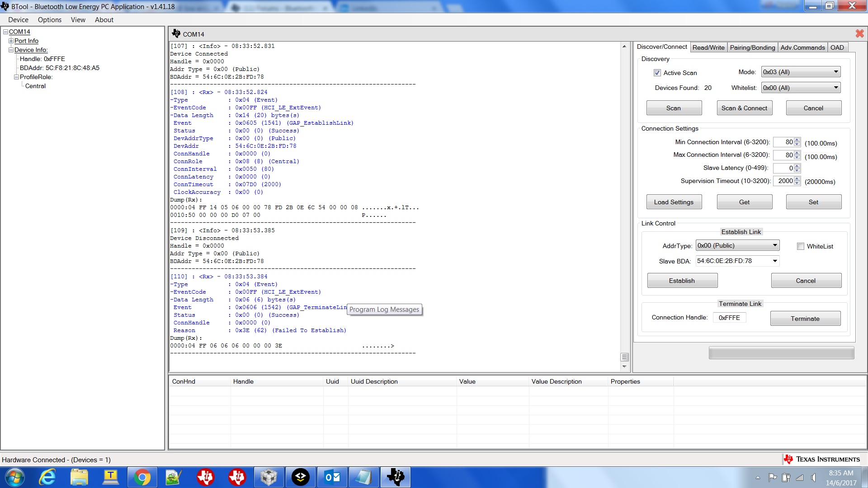Image resolution: width=868 pixels, height=488 pixels.
Task: Open the Mode dropdown showing 0x03 (All)
Action: pyautogui.click(x=835, y=71)
